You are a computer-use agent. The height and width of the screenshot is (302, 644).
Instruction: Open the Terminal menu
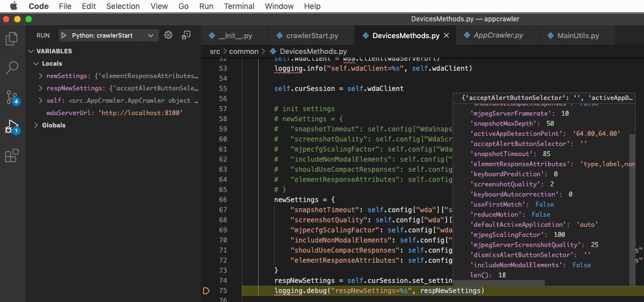(x=239, y=6)
